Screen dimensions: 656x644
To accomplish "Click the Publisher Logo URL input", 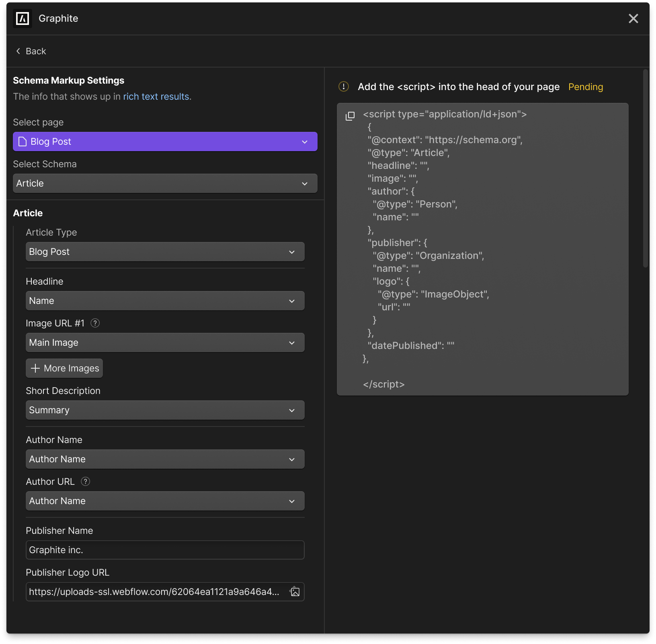I will [x=165, y=592].
